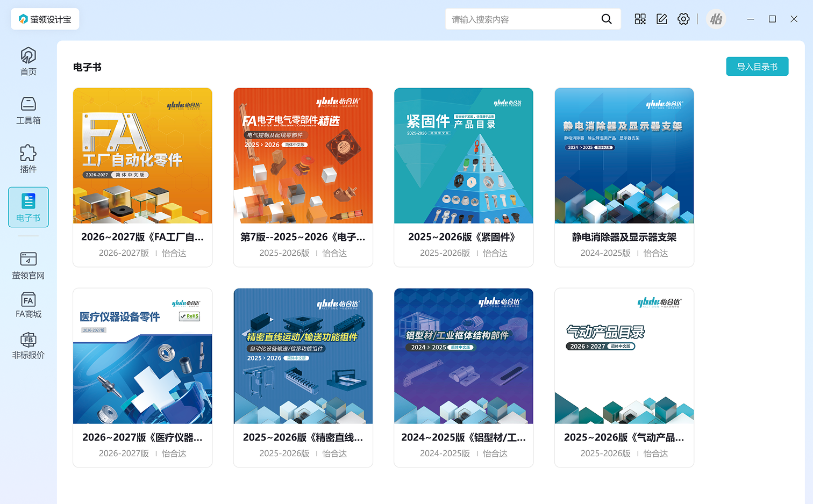Viewport: 813px width, 504px height.
Task: Click title 第7版--2025~2026《电子...
Action: click(x=303, y=237)
